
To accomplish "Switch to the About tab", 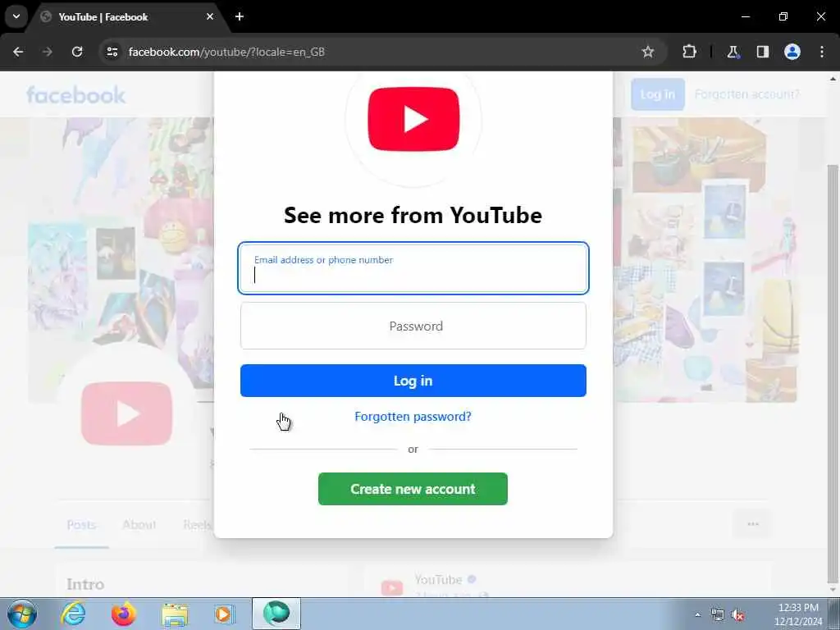I will pyautogui.click(x=139, y=524).
